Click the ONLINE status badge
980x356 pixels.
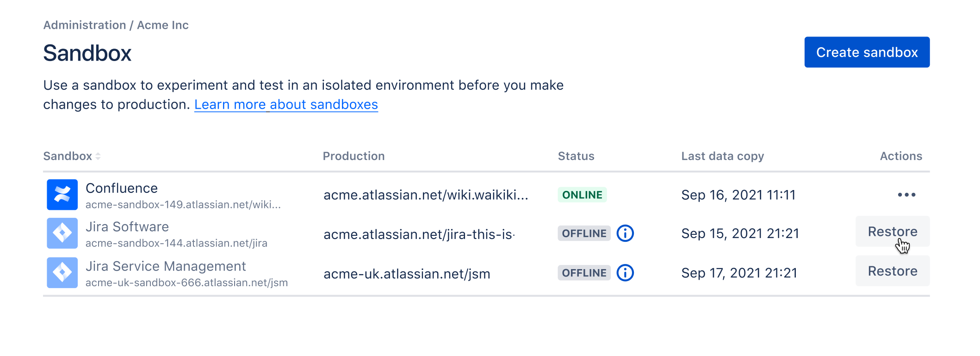click(x=582, y=195)
